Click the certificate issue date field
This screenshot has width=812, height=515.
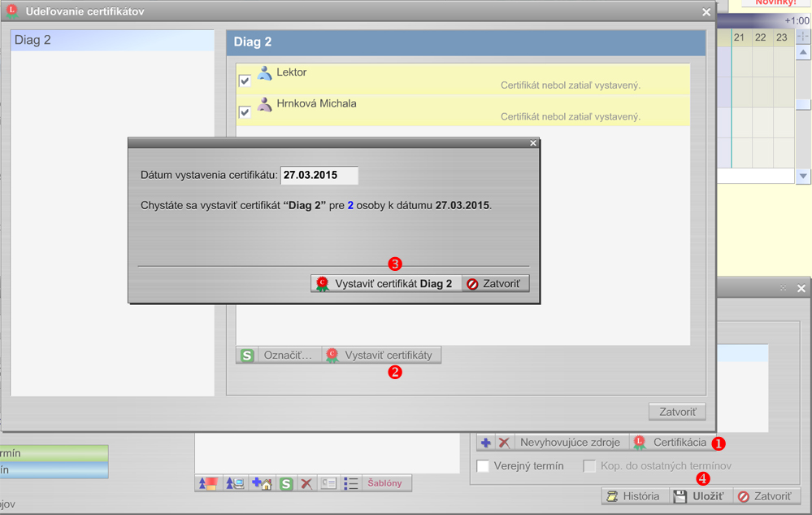click(x=319, y=175)
